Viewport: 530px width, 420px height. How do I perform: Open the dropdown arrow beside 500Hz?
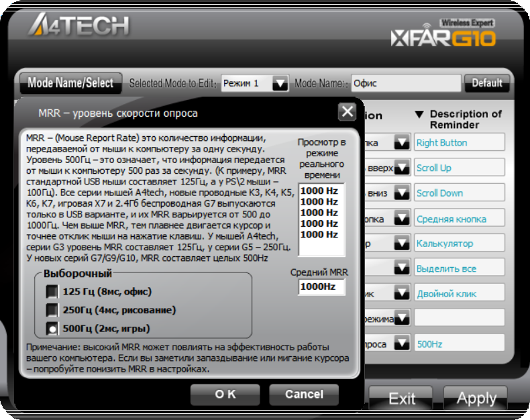tap(402, 344)
